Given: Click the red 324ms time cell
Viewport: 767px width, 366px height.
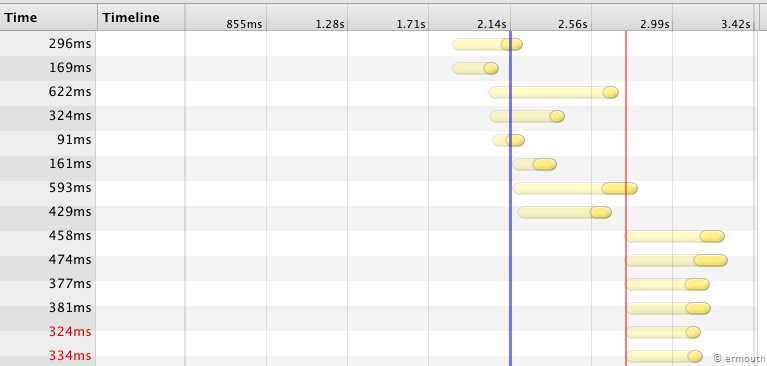Looking at the screenshot, I should [70, 332].
